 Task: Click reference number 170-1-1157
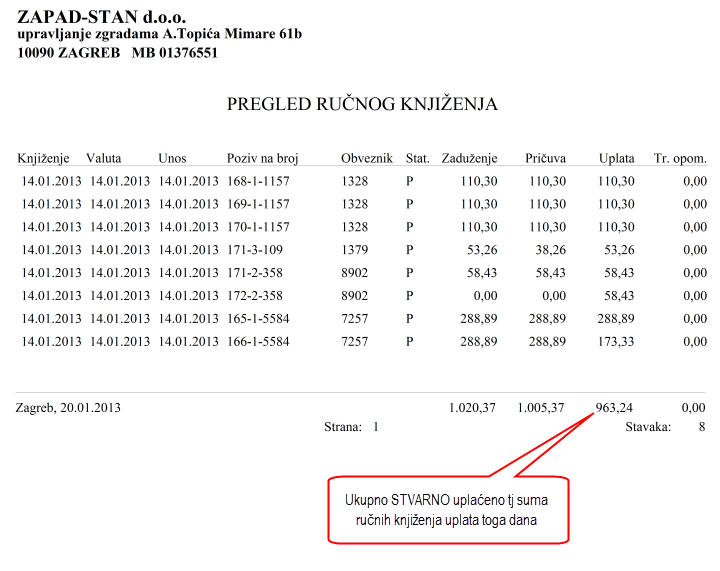pyautogui.click(x=258, y=227)
